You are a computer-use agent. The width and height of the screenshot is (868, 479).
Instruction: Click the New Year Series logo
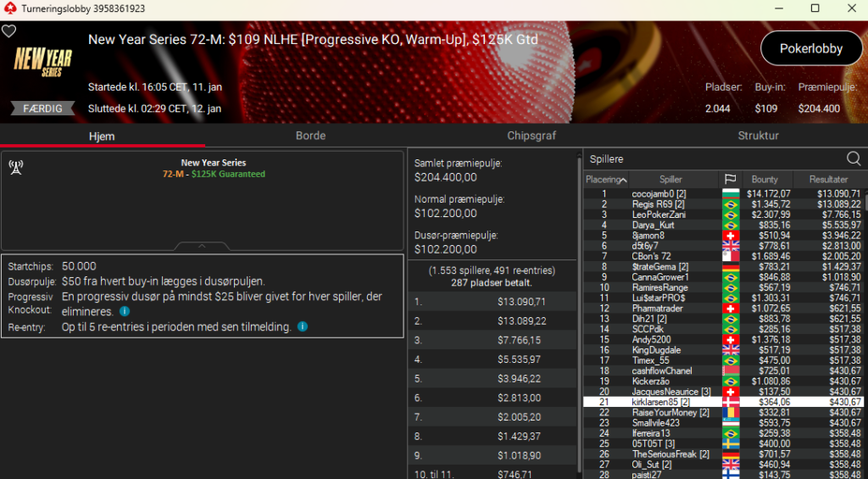click(42, 62)
